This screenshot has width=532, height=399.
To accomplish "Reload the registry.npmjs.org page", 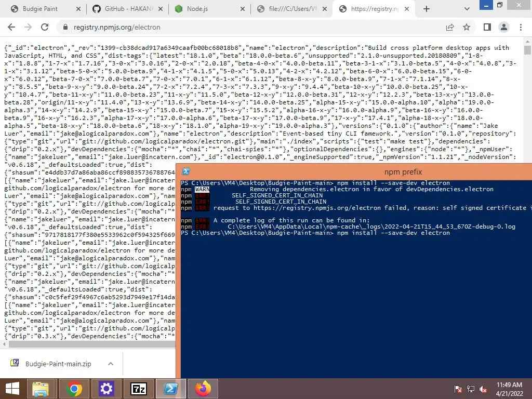I will 45,27.
